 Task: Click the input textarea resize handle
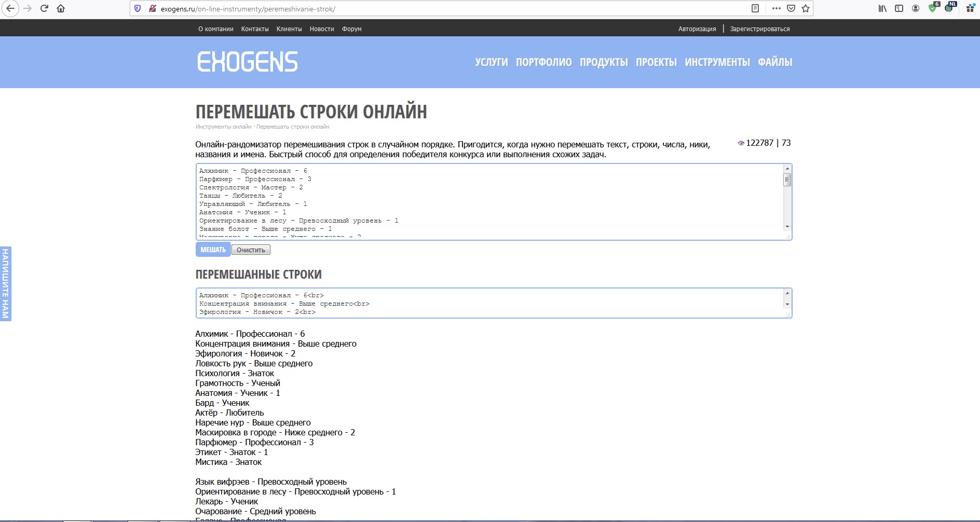788,237
